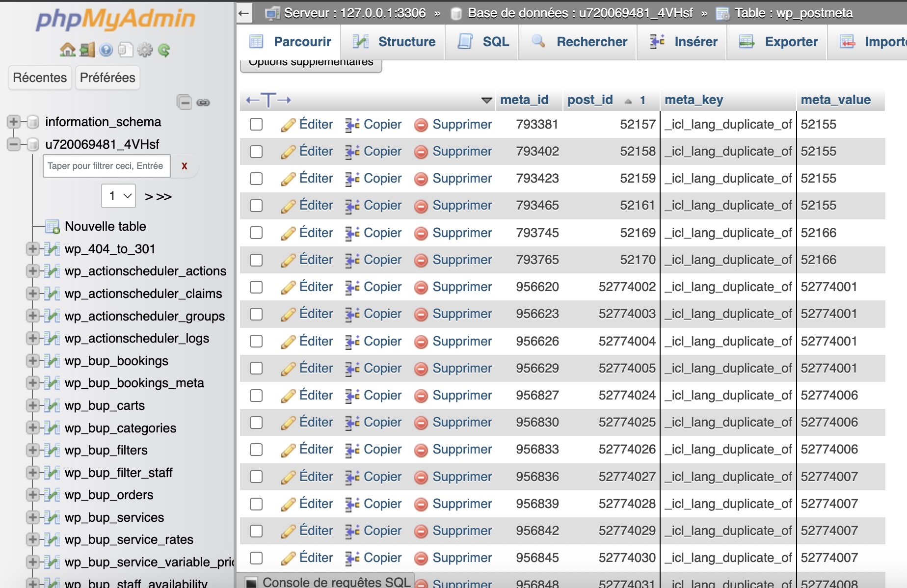Click the Préférées button
This screenshot has width=907, height=588.
[107, 78]
